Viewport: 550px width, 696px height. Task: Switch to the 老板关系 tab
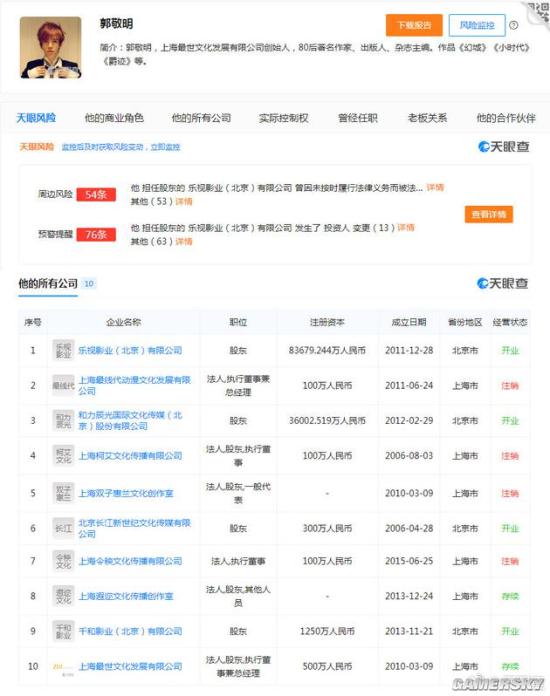(427, 118)
